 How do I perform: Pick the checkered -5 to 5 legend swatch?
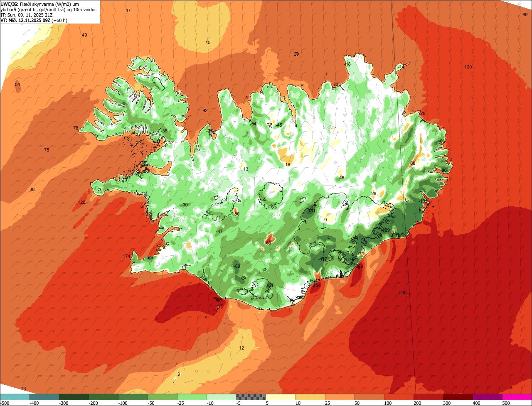click(251, 397)
